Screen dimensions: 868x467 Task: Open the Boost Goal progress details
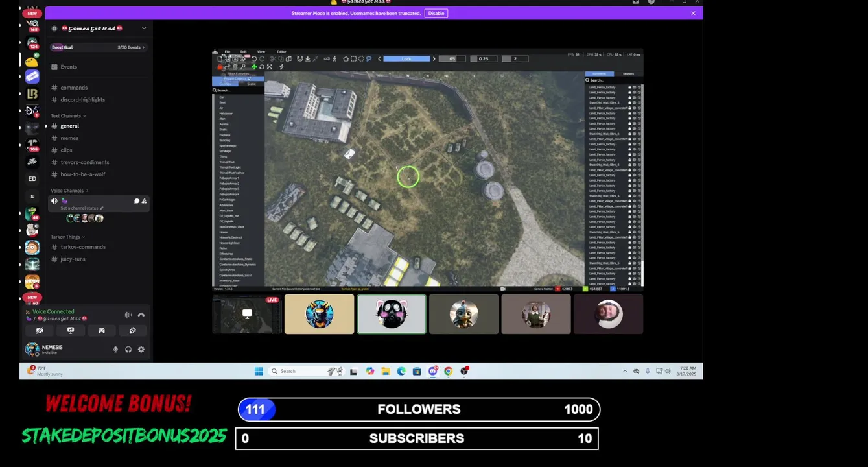(x=99, y=47)
